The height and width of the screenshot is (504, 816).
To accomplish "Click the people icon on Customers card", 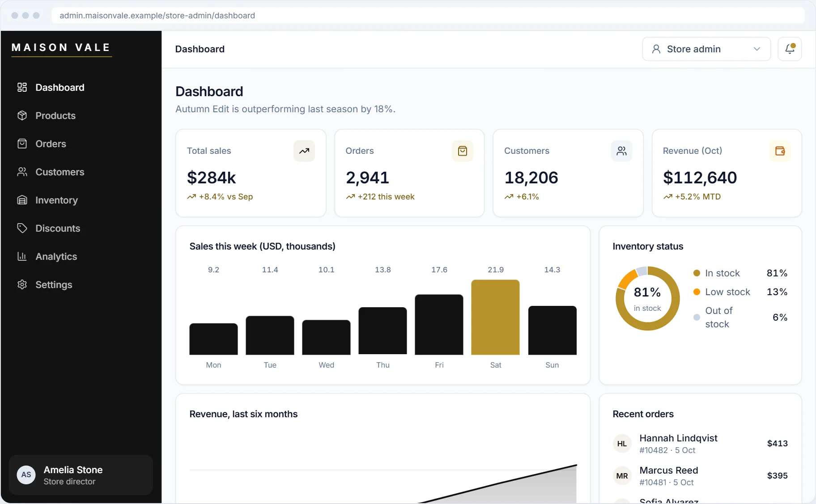I will click(621, 151).
